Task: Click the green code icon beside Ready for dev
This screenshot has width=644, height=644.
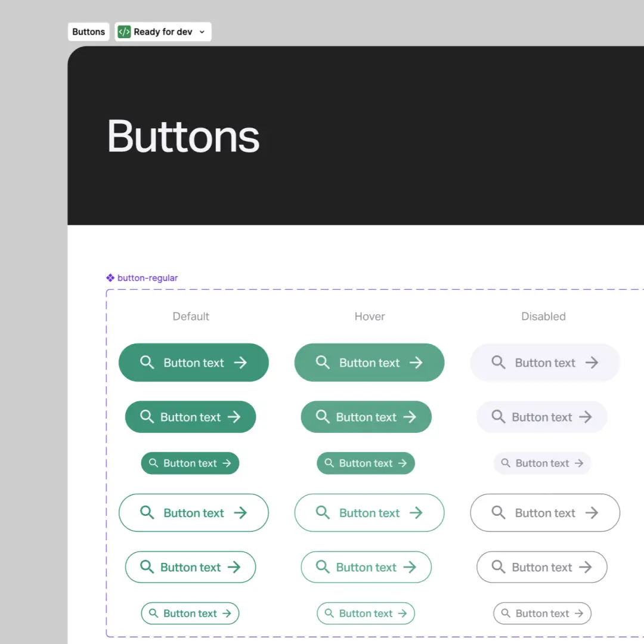Action: (124, 32)
